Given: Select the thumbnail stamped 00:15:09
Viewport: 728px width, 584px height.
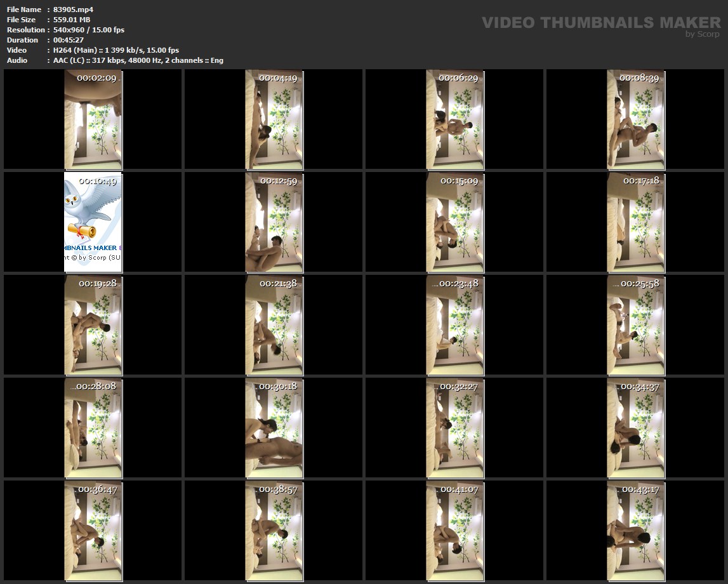Looking at the screenshot, I should point(454,222).
